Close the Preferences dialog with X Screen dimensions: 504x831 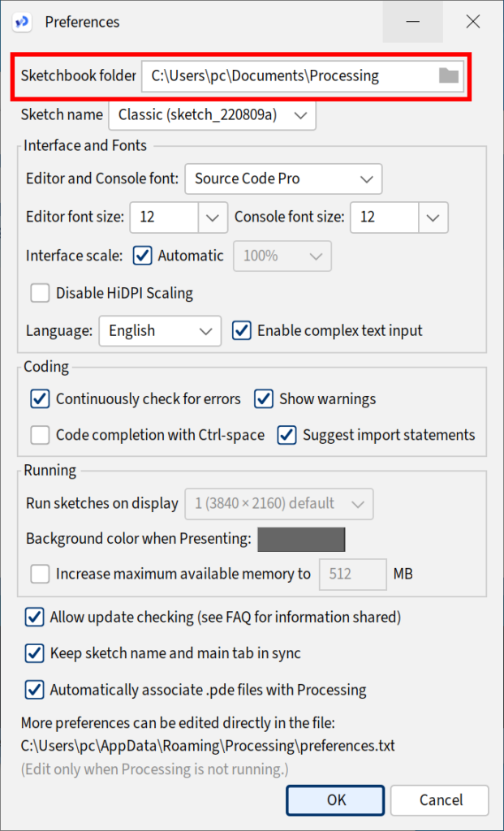point(472,22)
